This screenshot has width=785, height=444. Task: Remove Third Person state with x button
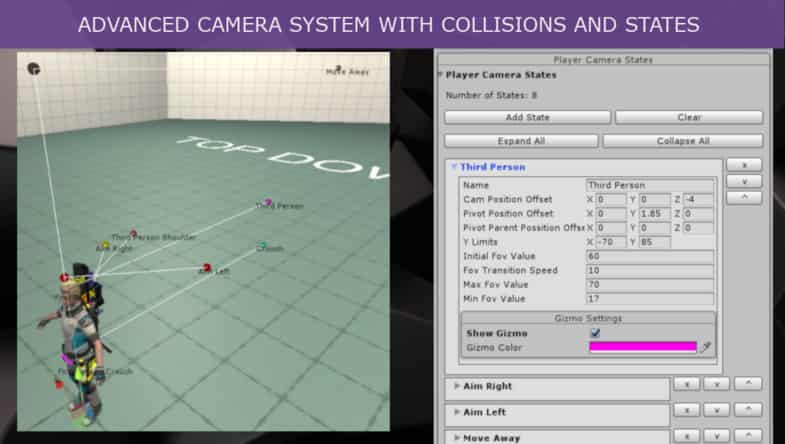click(744, 164)
